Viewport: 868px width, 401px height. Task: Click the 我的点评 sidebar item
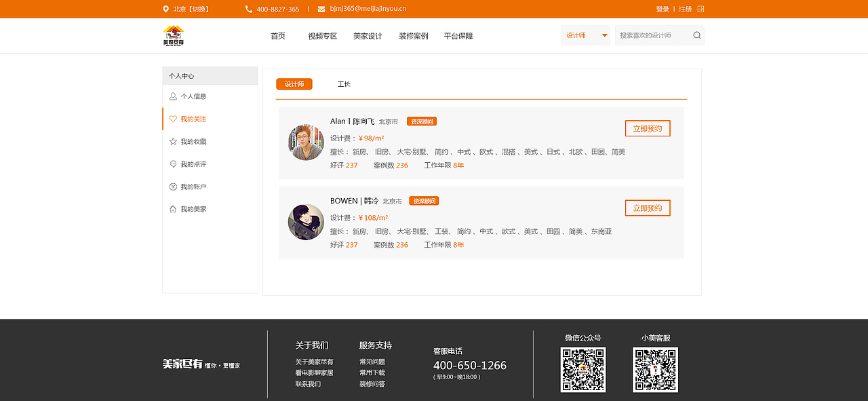point(193,164)
